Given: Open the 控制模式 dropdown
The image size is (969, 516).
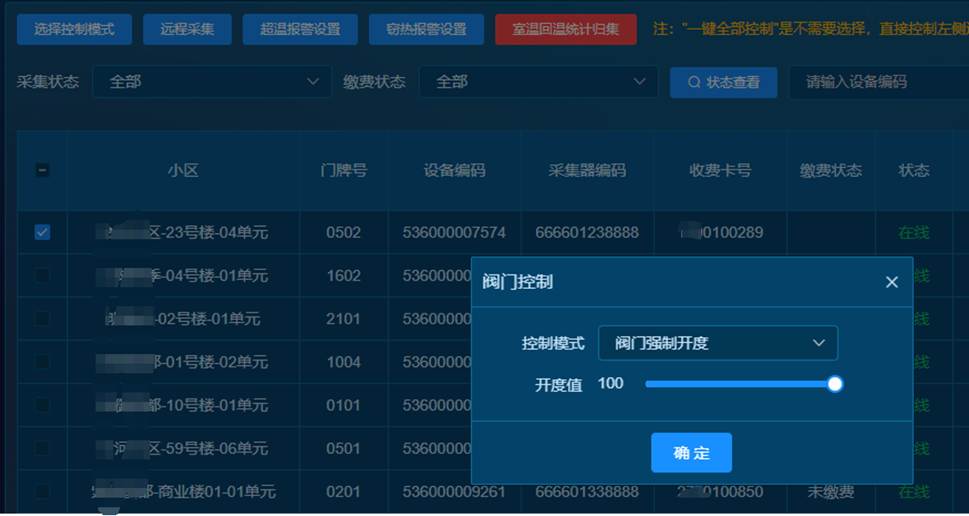Looking at the screenshot, I should tap(717, 343).
